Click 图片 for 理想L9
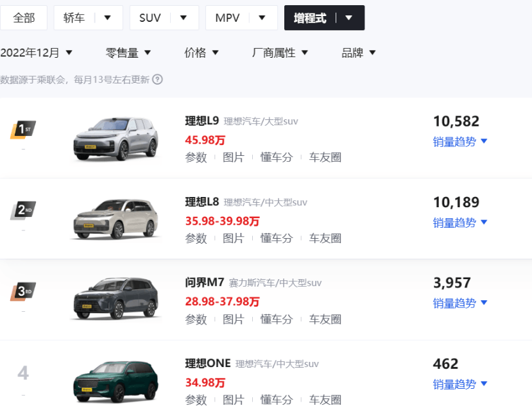The width and height of the screenshot is (532, 410). [x=234, y=157]
